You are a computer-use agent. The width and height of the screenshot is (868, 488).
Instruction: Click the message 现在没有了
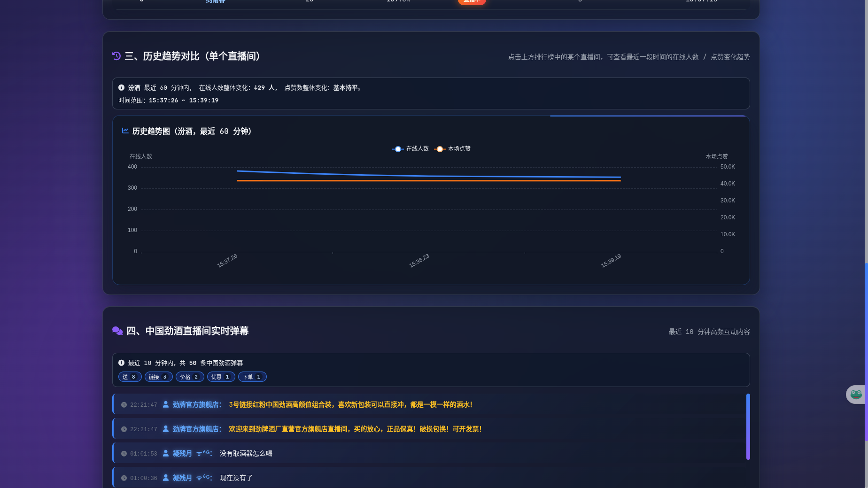coord(236,478)
